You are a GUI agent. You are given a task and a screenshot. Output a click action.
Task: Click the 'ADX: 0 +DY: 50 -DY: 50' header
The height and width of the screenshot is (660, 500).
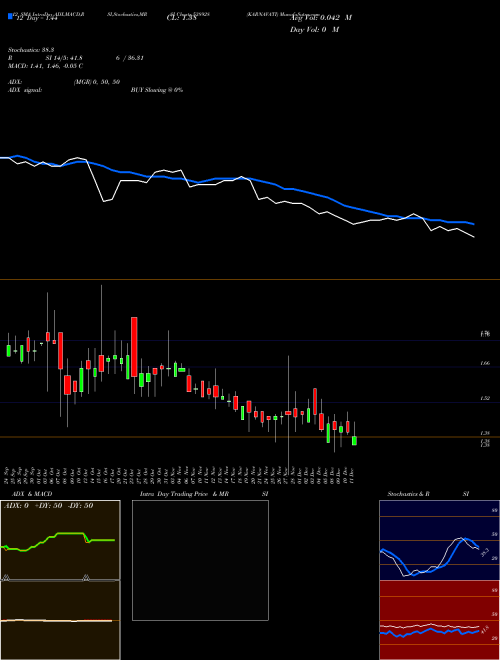pyautogui.click(x=48, y=506)
